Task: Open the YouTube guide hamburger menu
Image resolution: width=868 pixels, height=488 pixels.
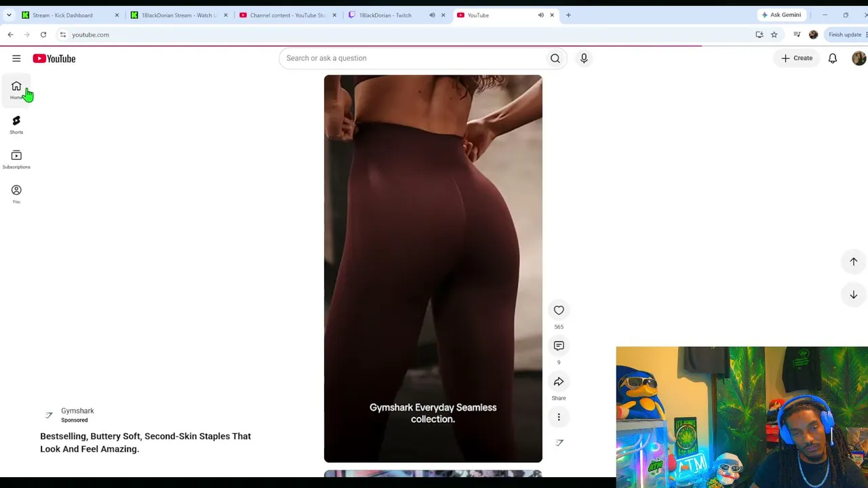Action: tap(16, 58)
